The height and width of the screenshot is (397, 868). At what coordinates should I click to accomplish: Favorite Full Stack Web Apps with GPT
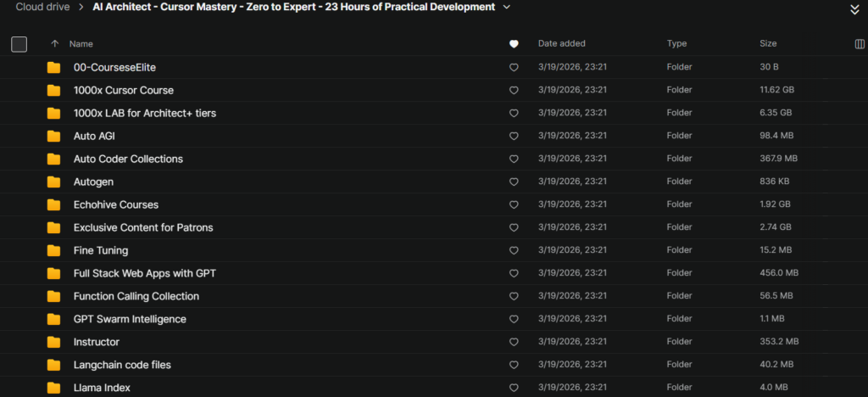point(514,273)
